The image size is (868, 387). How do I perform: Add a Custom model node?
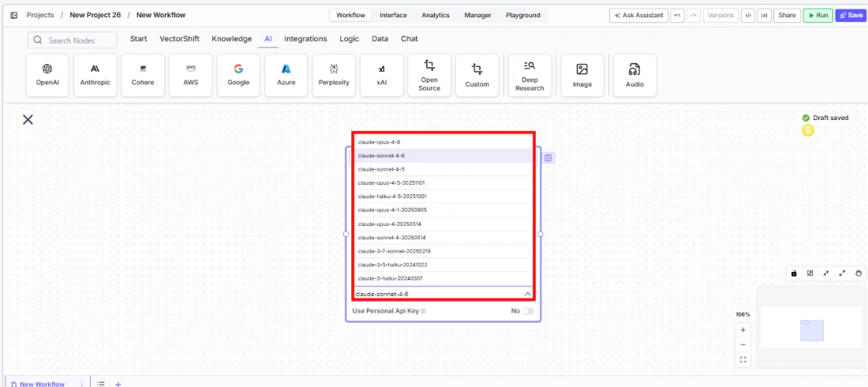tap(477, 75)
